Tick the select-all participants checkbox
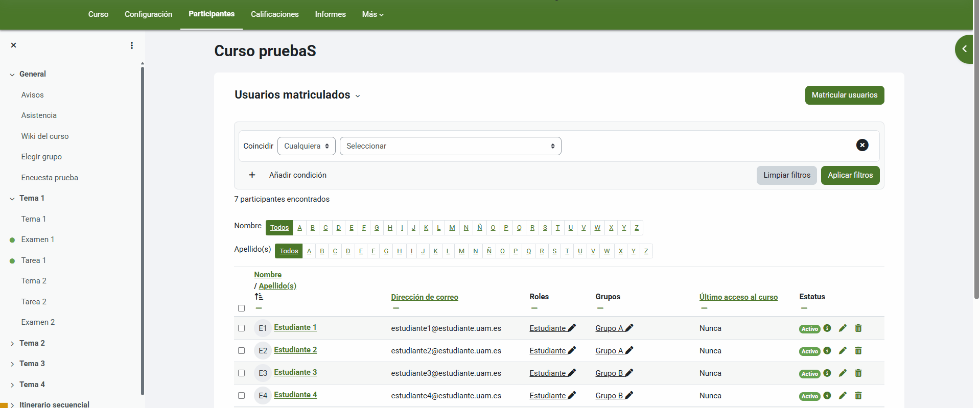The image size is (980, 408). click(242, 308)
